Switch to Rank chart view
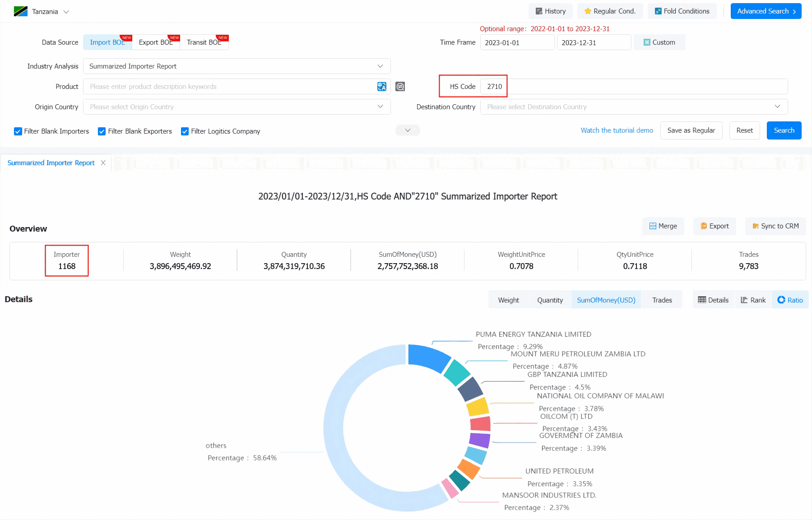 (x=753, y=300)
